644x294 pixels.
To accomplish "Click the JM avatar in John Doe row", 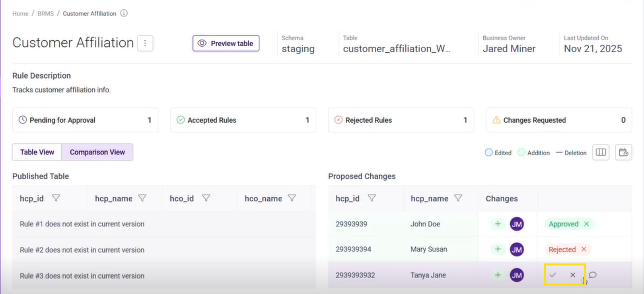I will 517,224.
